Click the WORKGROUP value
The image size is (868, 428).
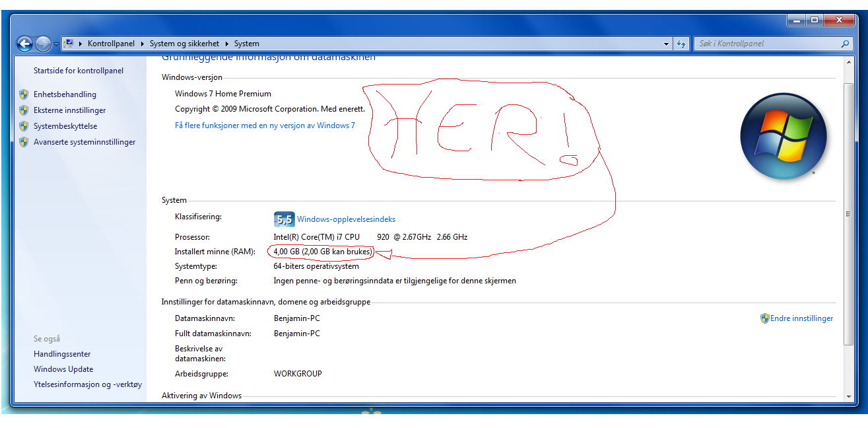coord(298,374)
